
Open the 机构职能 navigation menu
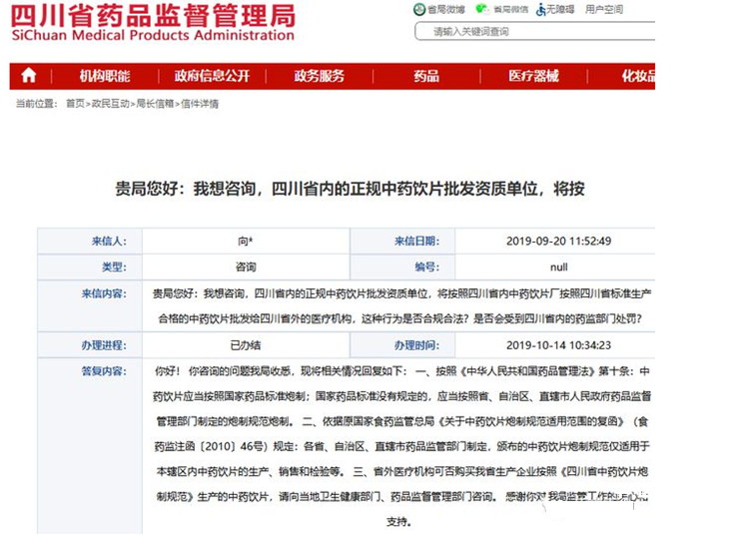coord(105,76)
